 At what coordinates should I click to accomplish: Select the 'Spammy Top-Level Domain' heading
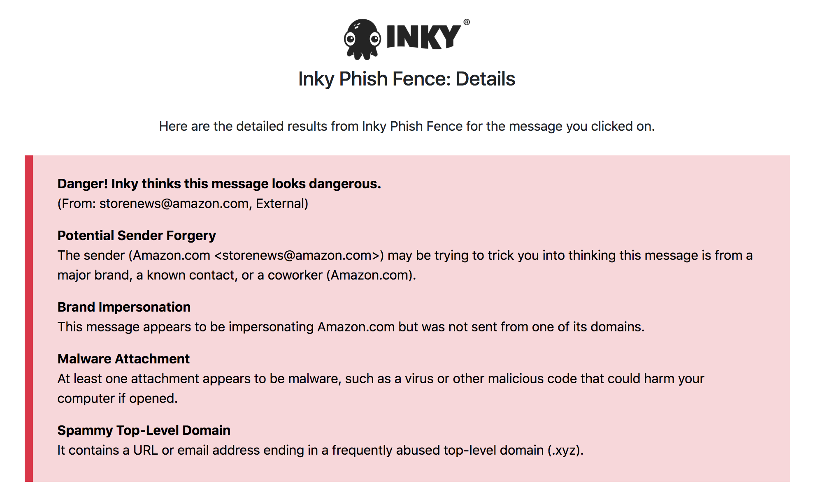tap(144, 430)
